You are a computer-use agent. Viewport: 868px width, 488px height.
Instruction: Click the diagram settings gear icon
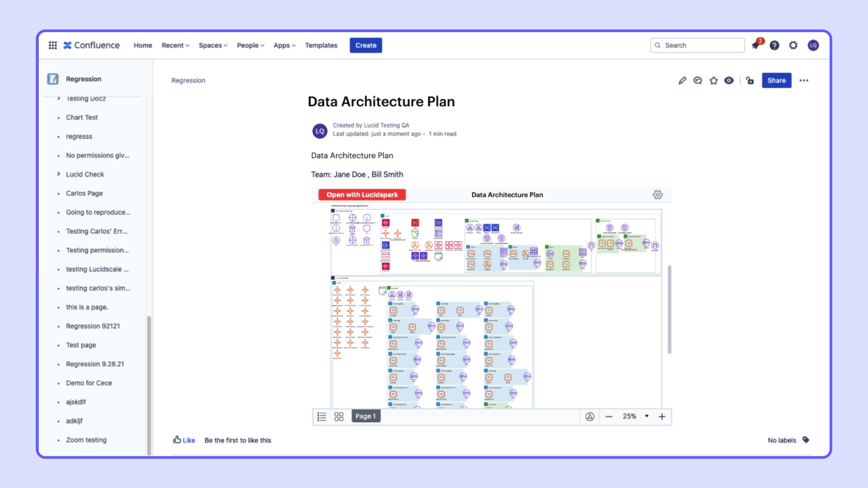point(657,195)
